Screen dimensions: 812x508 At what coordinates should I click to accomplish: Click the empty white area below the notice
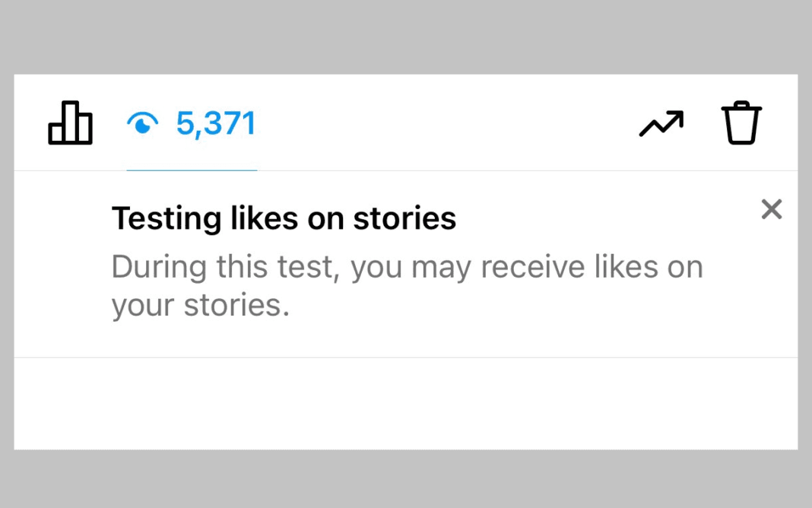[x=406, y=403]
